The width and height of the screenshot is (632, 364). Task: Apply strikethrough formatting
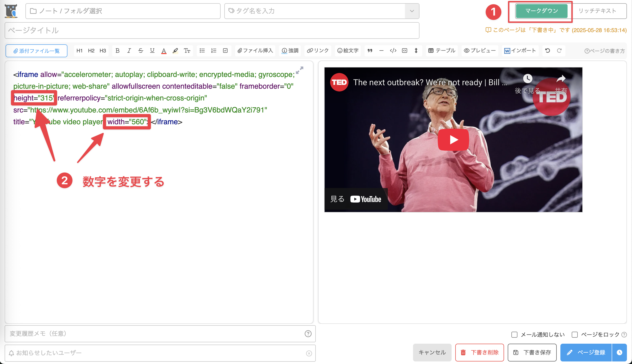[x=140, y=51]
